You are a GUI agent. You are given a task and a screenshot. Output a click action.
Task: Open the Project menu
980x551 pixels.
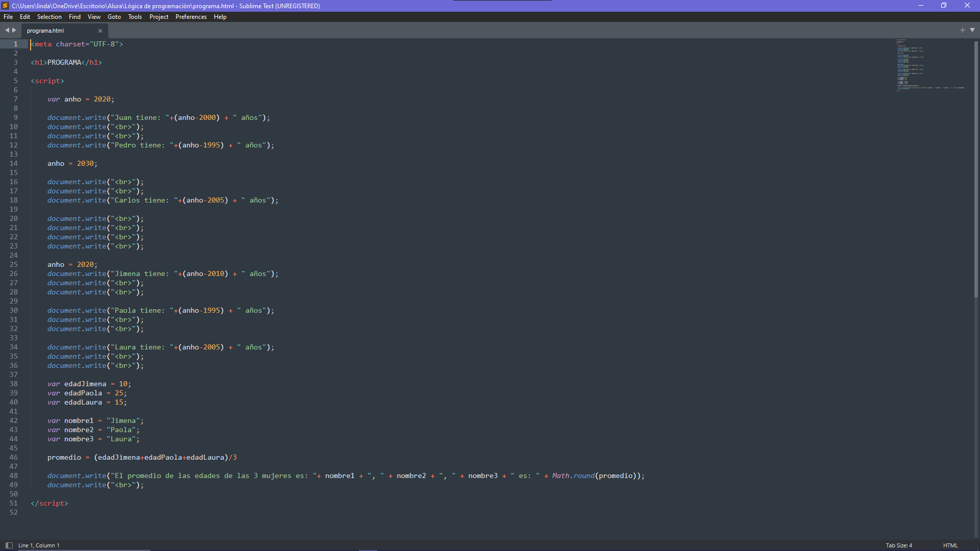tap(159, 17)
